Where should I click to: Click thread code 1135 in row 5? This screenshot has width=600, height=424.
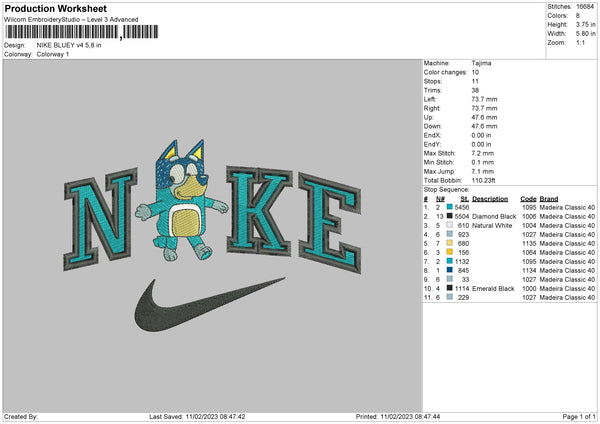[529, 243]
